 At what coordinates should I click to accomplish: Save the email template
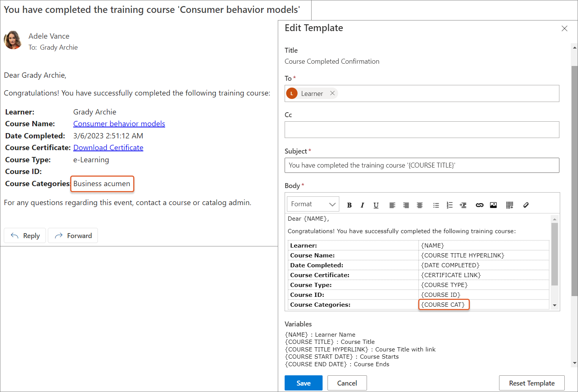click(303, 383)
